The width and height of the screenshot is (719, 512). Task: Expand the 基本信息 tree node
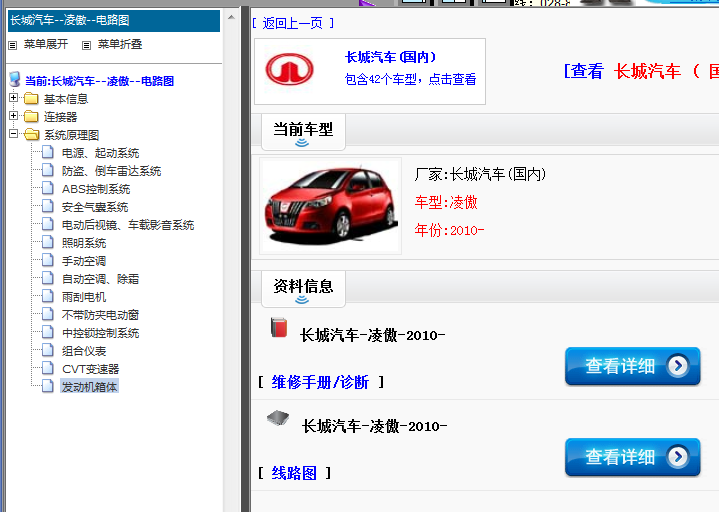(13, 99)
